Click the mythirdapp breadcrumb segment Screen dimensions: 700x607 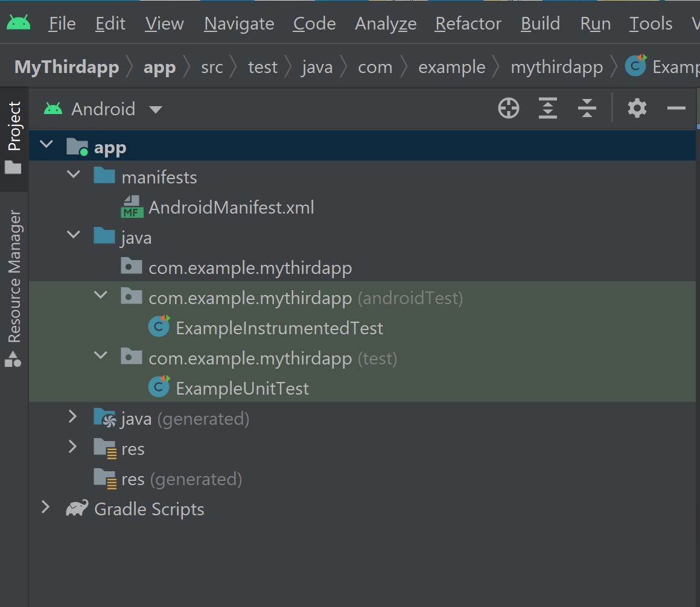[x=557, y=68]
